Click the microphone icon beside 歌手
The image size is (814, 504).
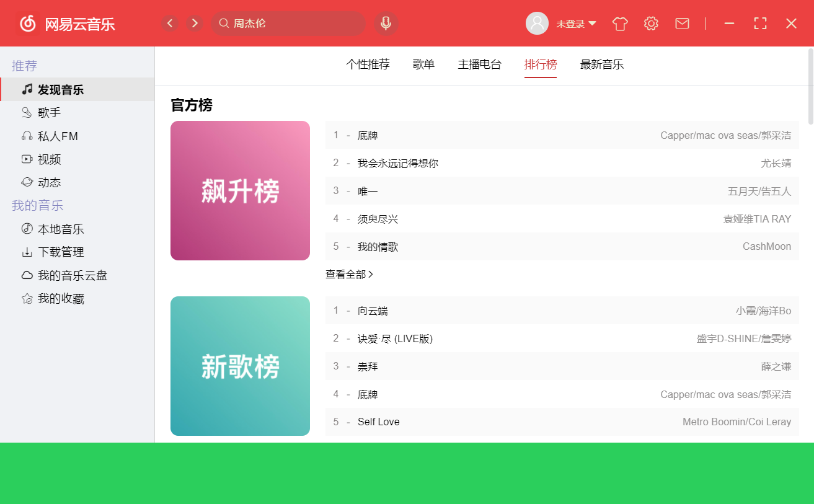[27, 113]
